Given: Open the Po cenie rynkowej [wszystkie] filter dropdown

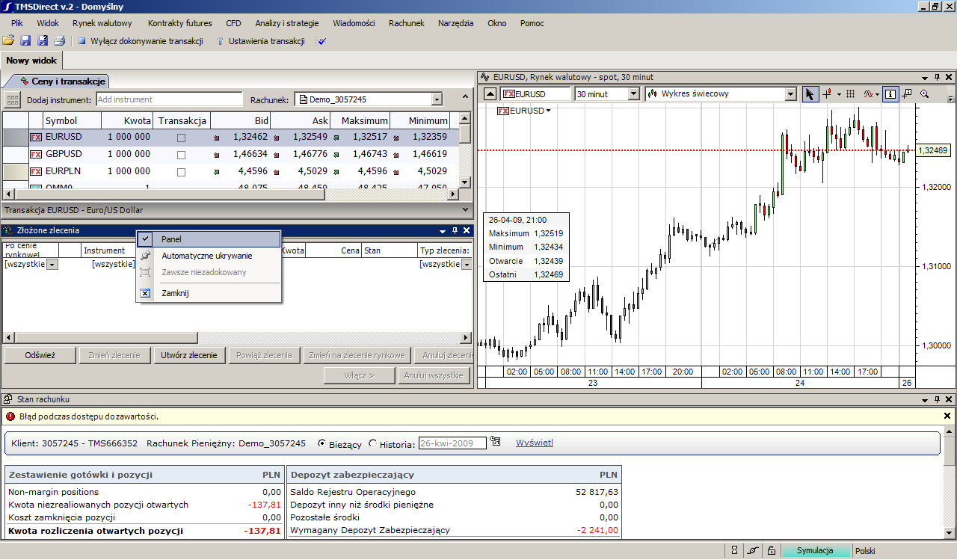Looking at the screenshot, I should click(52, 265).
